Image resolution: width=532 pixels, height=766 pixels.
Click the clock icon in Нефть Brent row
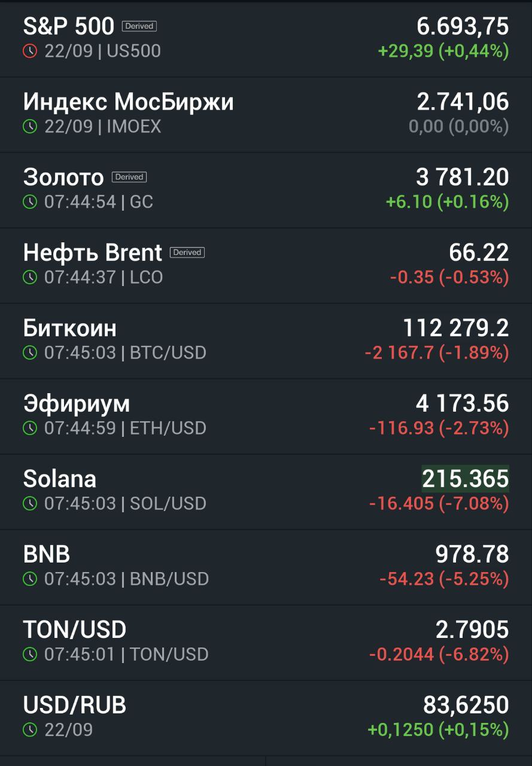tap(30, 278)
